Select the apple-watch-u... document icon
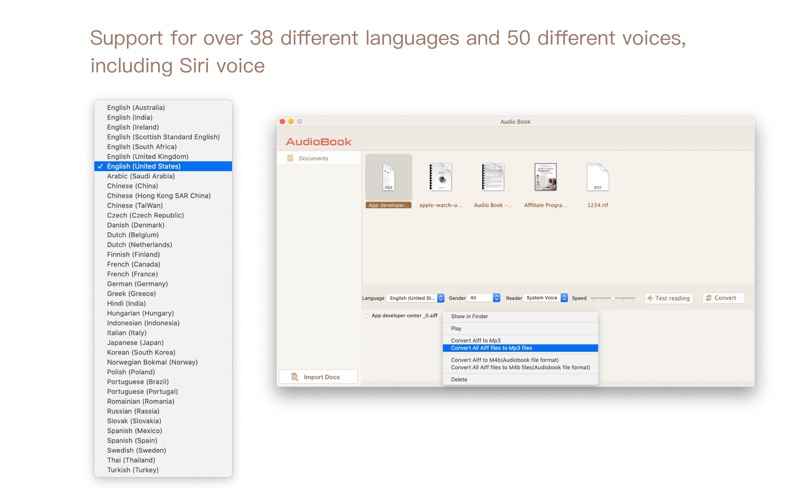The image size is (800, 500). (x=440, y=177)
